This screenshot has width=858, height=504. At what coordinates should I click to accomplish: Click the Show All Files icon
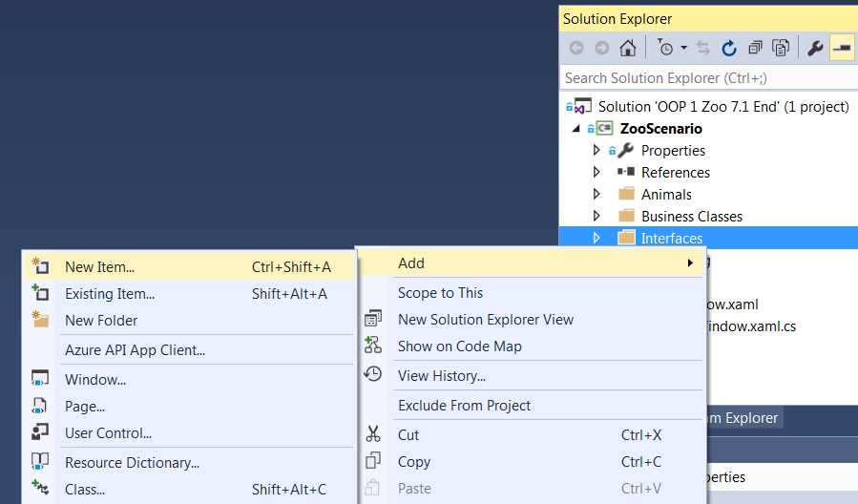(781, 48)
